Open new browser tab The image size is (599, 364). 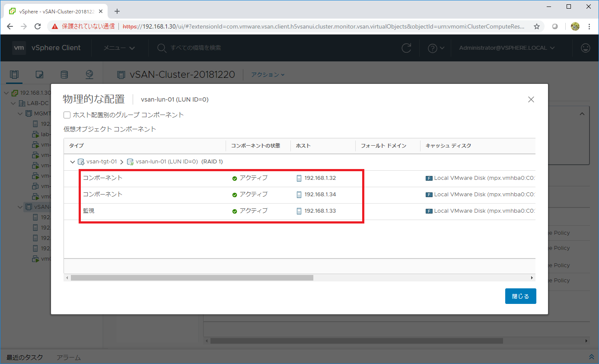pos(117,11)
